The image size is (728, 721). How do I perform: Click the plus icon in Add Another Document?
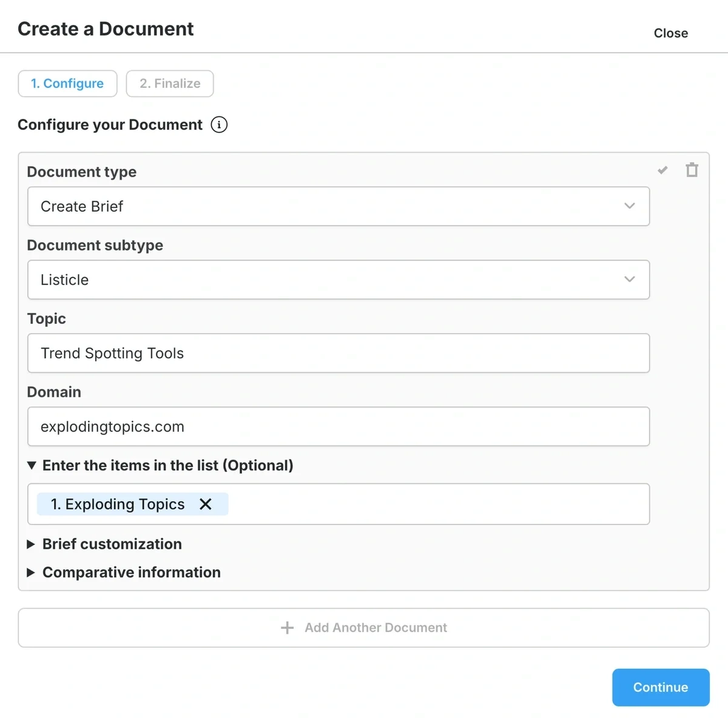pos(287,628)
